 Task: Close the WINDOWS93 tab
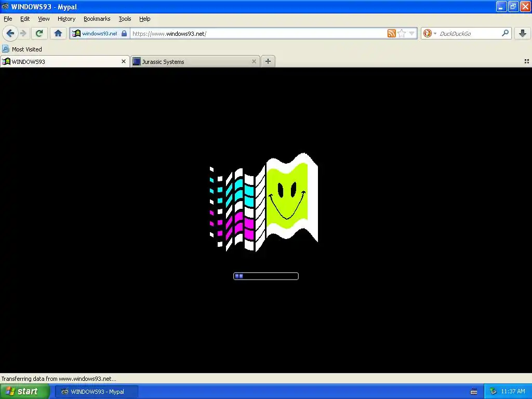[x=124, y=61]
